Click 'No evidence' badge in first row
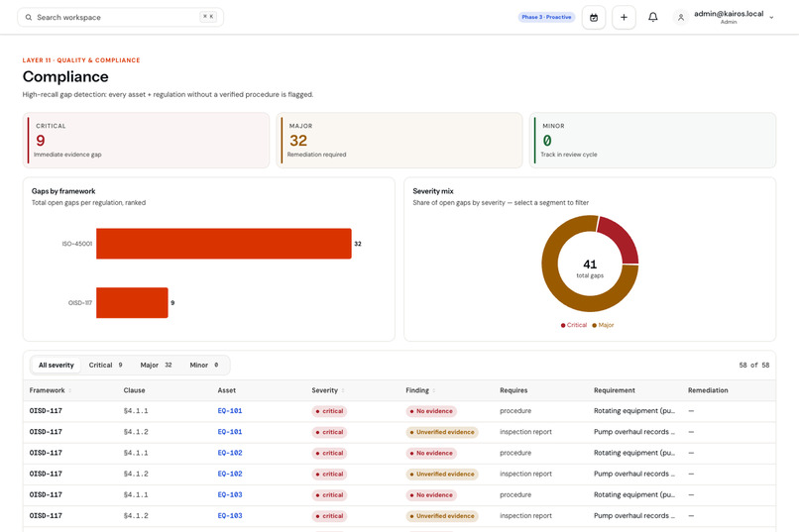This screenshot has width=799, height=532. coord(431,411)
